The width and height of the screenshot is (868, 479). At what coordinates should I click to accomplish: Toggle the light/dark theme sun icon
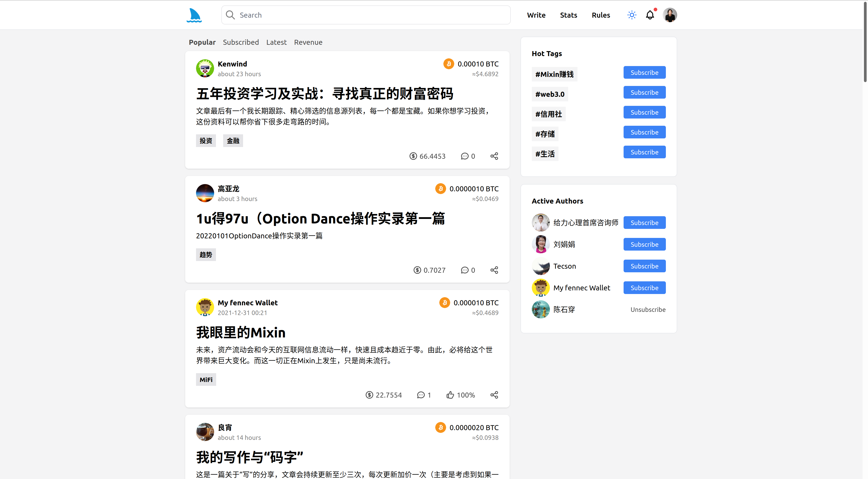click(x=632, y=15)
